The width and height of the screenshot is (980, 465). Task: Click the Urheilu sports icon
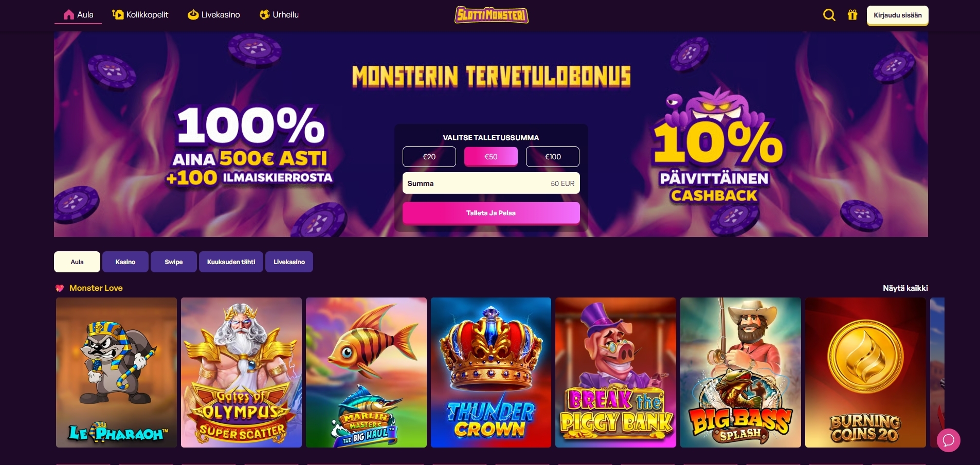point(265,14)
